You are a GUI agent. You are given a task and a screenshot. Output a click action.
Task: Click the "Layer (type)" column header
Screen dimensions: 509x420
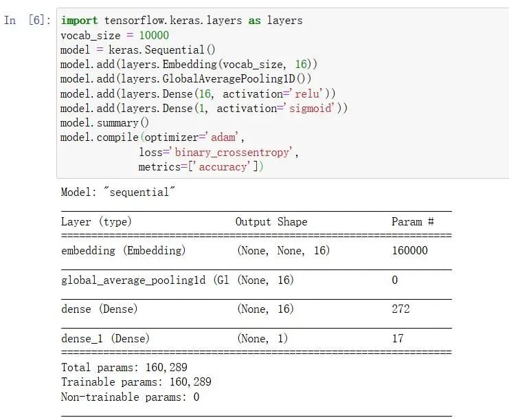96,222
